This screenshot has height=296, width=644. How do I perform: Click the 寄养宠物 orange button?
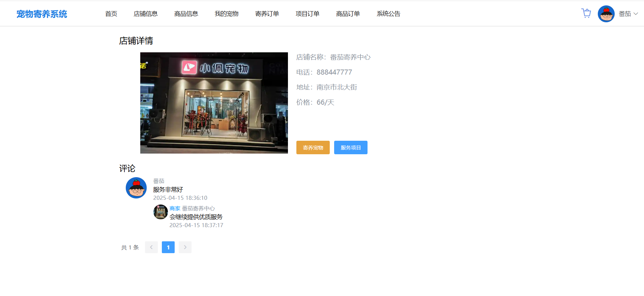[313, 147]
